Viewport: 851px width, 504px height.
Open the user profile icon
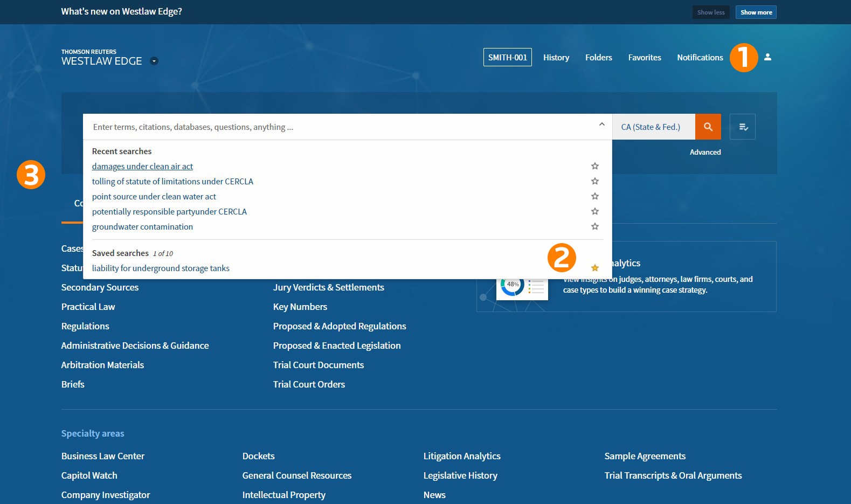767,57
